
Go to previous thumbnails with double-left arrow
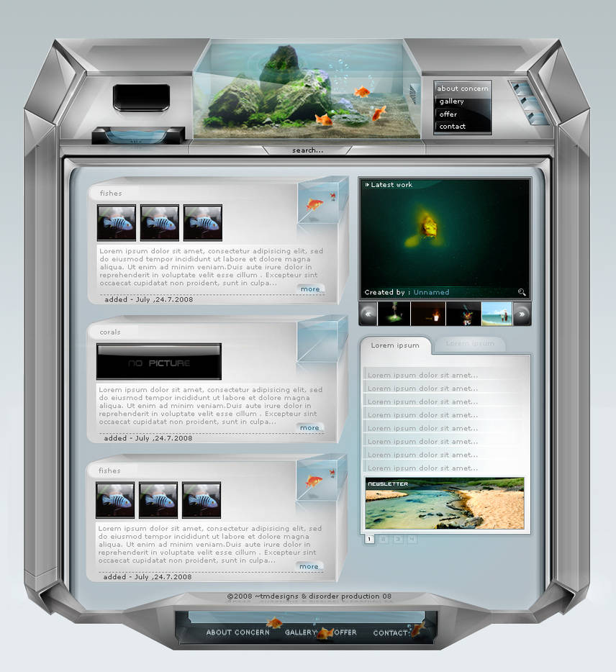click(x=368, y=314)
